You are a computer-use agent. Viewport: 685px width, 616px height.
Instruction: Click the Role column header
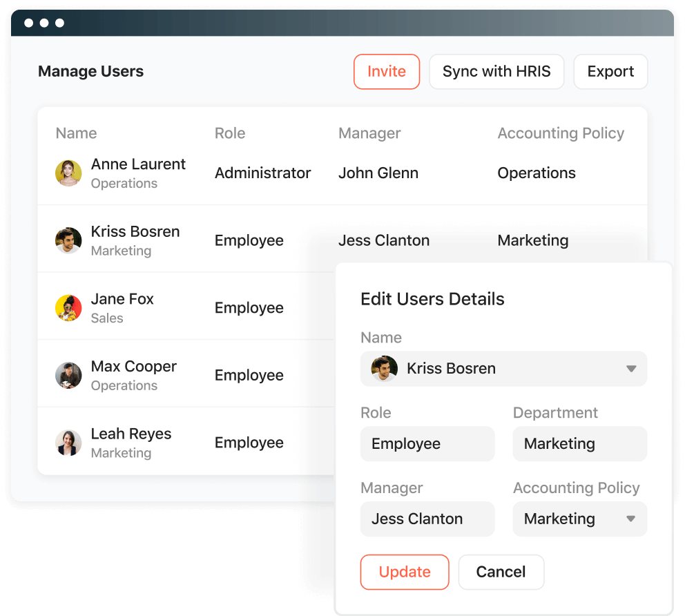[230, 133]
